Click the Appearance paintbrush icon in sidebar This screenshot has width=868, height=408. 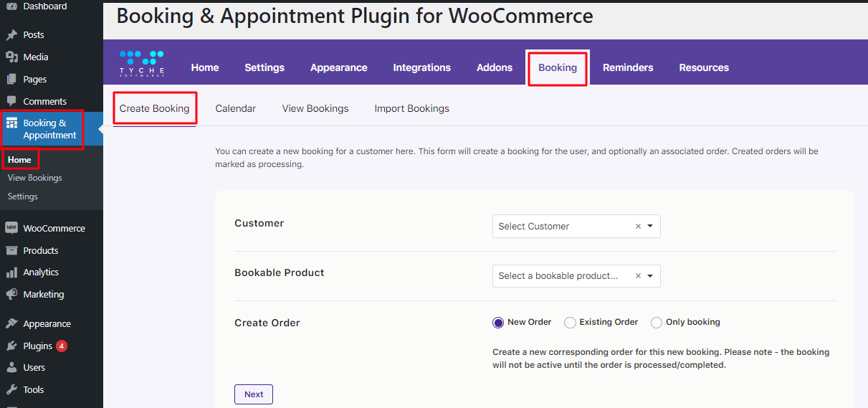click(11, 324)
